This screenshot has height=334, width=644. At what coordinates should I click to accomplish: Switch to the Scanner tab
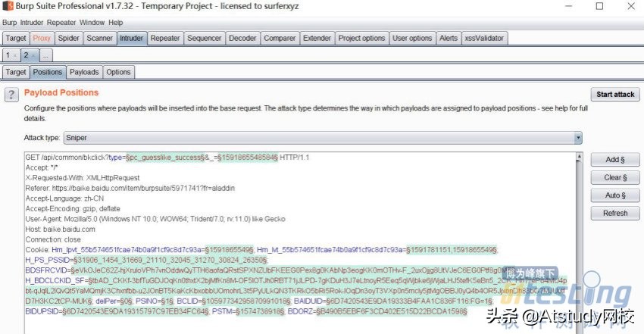(99, 38)
